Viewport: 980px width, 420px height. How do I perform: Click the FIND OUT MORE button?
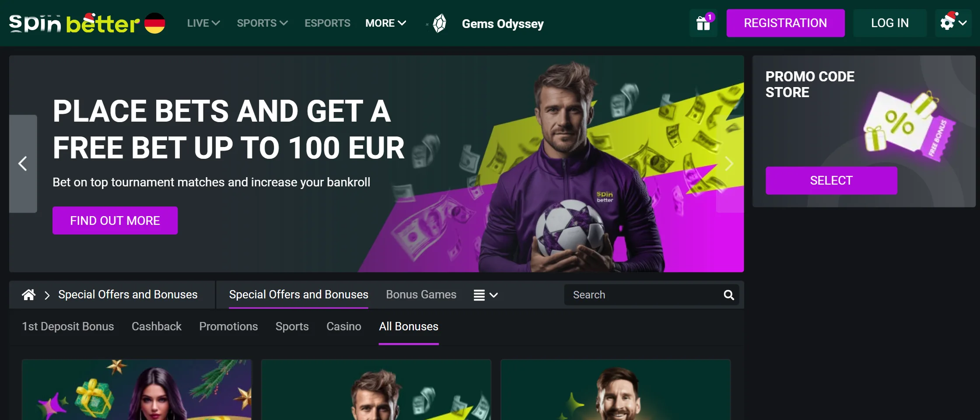[x=115, y=220]
